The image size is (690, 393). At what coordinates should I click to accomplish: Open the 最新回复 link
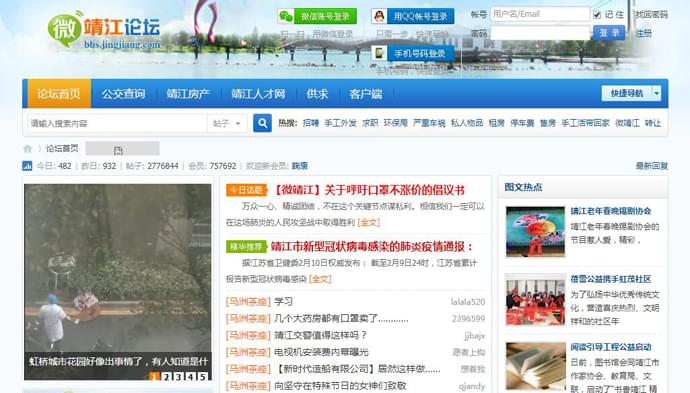tap(652, 166)
